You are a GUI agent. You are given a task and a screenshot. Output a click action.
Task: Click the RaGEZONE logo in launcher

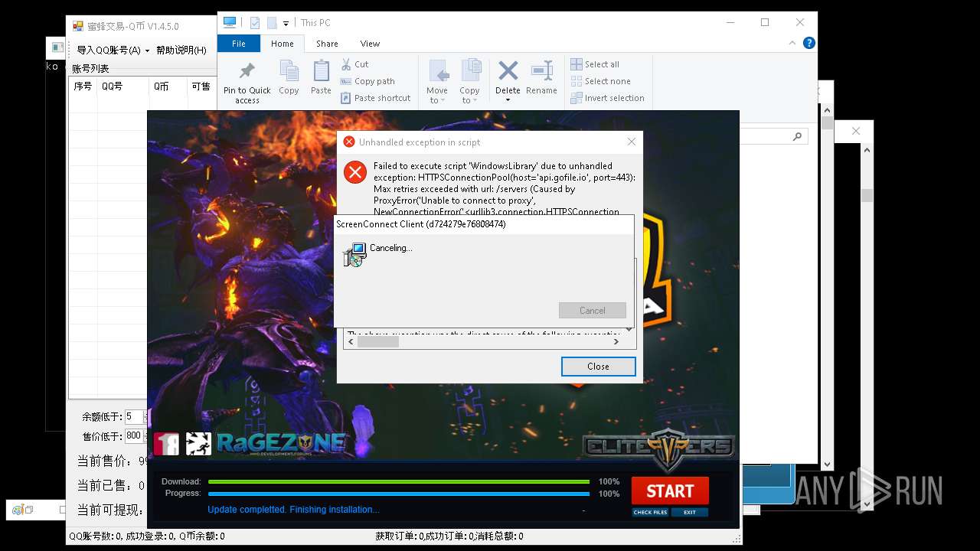tap(280, 443)
